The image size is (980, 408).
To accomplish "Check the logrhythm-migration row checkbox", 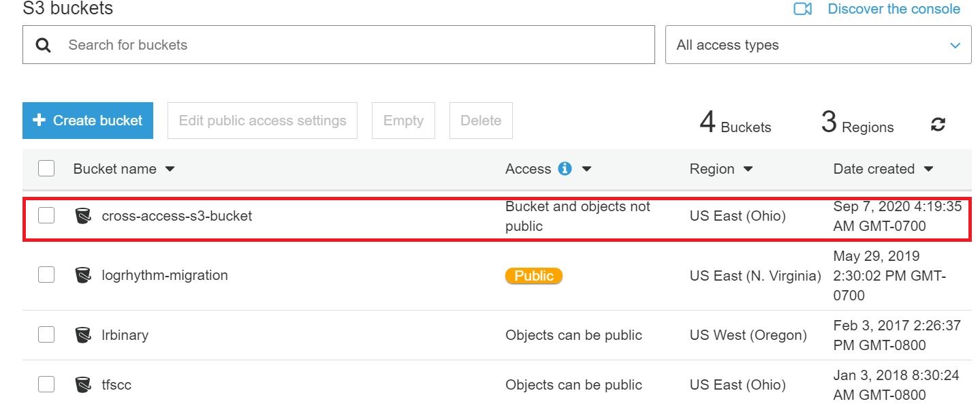I will click(46, 275).
